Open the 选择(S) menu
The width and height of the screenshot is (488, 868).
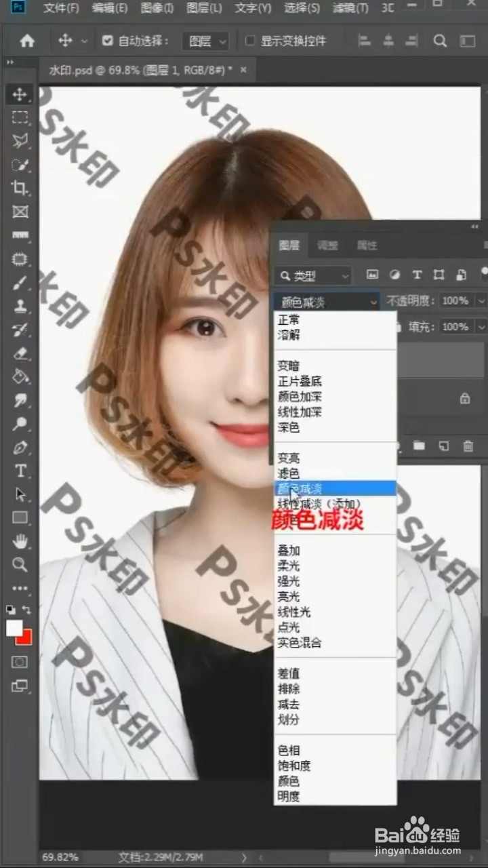tap(302, 8)
